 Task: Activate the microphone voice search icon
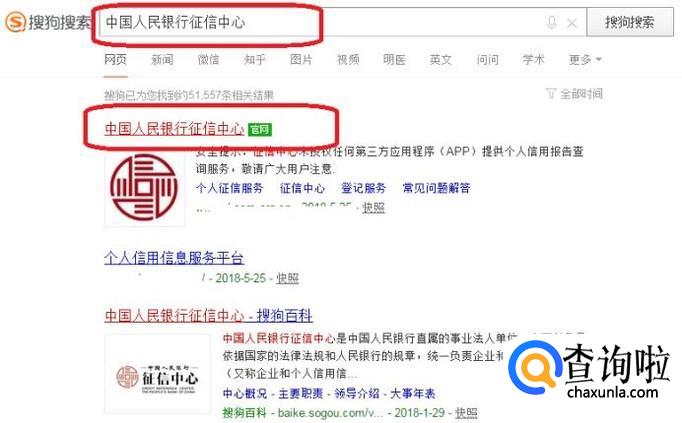click(x=552, y=23)
